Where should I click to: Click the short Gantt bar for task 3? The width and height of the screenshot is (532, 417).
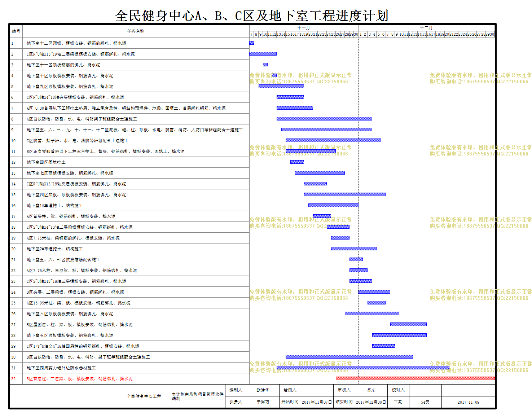265,65
